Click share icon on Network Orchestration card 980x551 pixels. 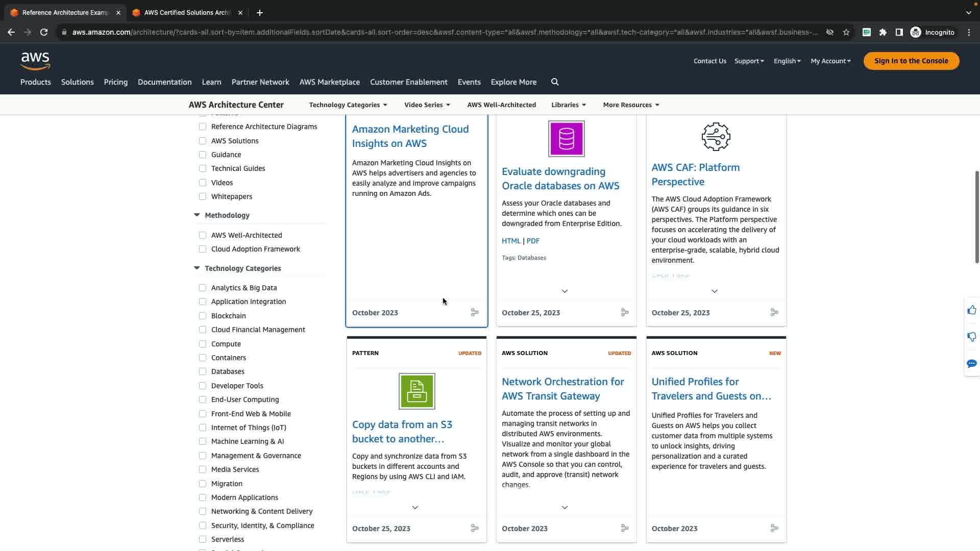(x=624, y=528)
